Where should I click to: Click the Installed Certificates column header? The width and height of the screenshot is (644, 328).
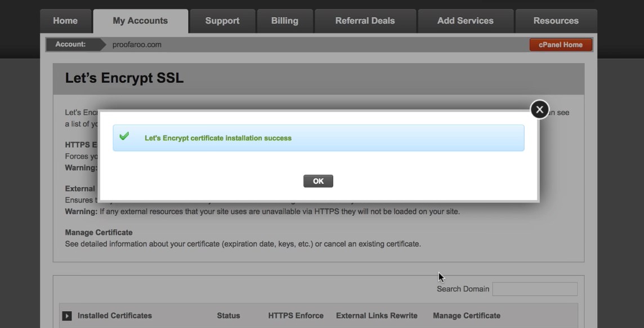point(115,316)
